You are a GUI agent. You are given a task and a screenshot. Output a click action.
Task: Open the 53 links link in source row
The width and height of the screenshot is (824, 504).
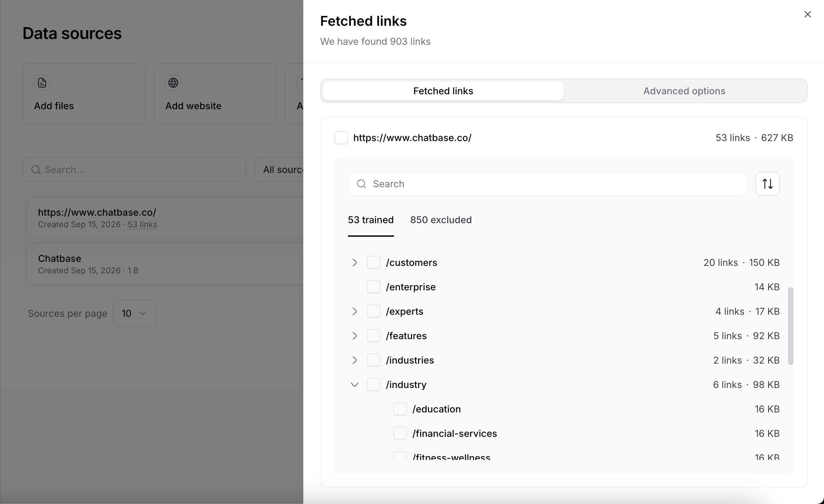tap(142, 225)
